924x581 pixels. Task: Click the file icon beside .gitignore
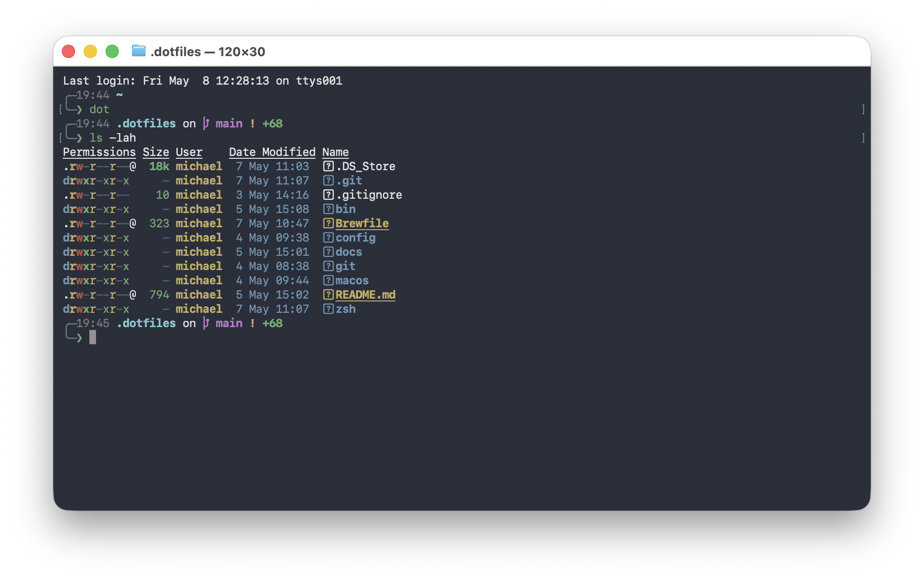(328, 195)
